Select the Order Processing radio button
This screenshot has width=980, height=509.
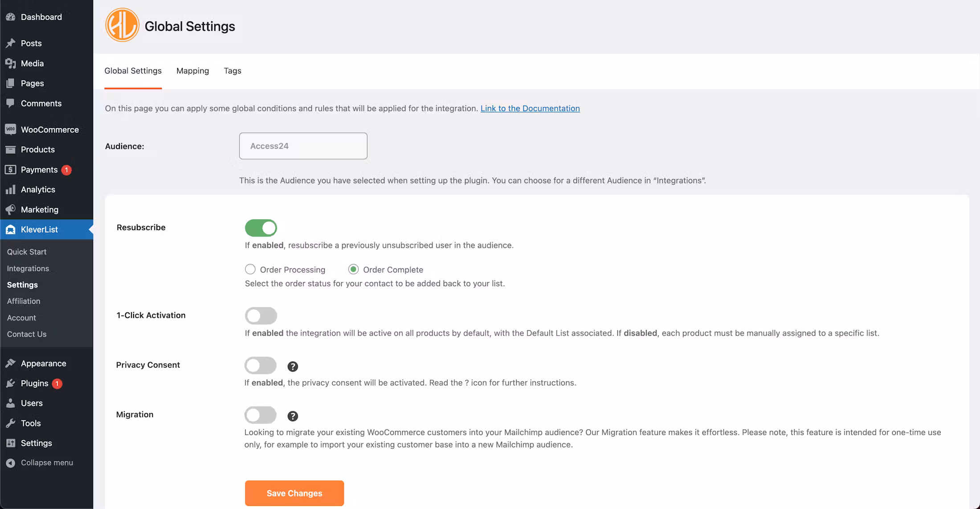coord(250,269)
